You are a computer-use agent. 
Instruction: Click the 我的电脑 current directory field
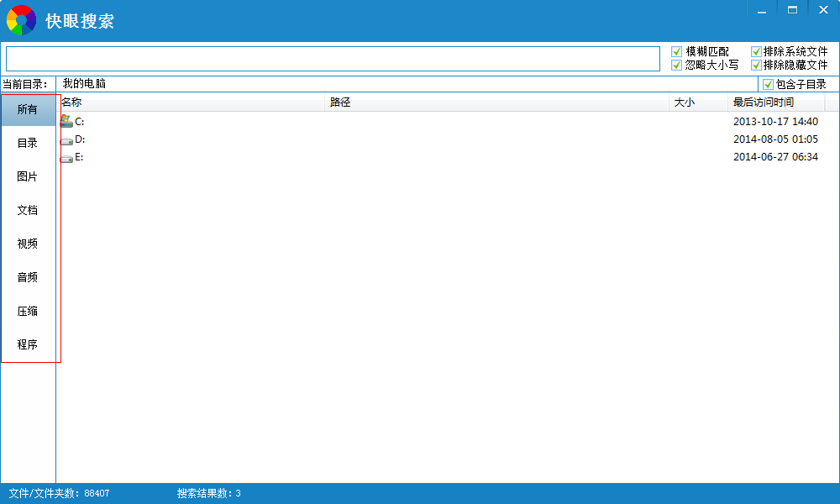coord(407,84)
